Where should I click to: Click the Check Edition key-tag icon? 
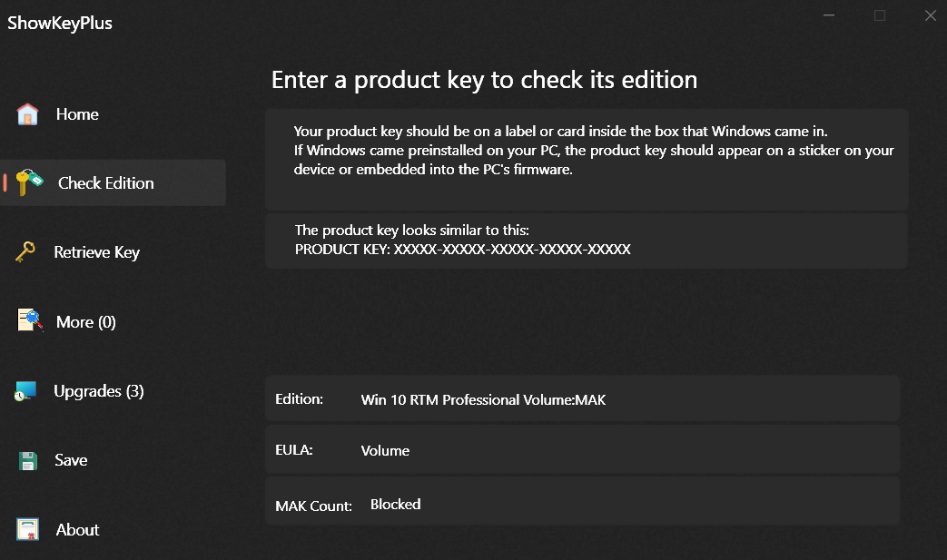(x=29, y=182)
